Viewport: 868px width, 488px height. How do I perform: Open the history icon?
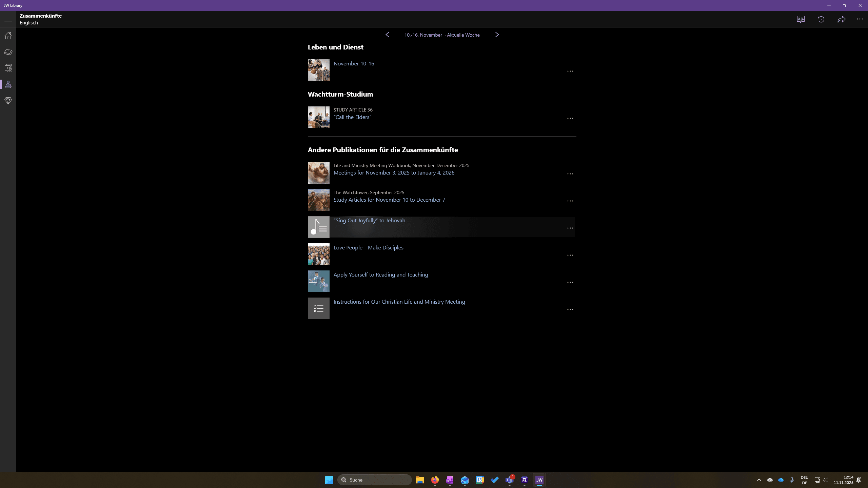point(821,19)
